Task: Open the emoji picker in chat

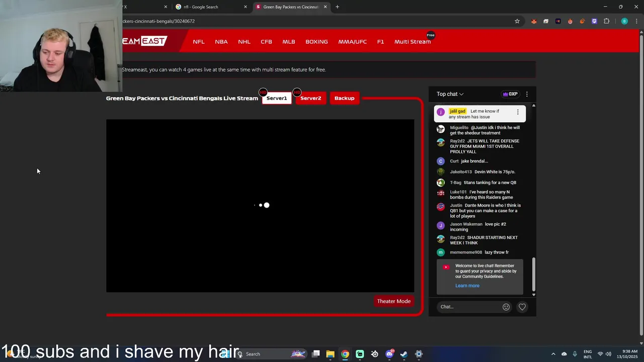Action: tap(506, 307)
